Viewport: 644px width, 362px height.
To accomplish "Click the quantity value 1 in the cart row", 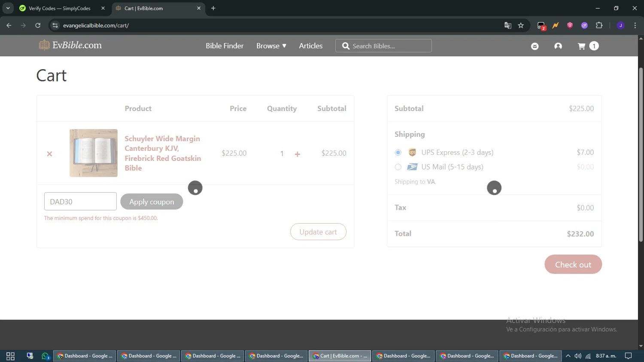I will [282, 154].
